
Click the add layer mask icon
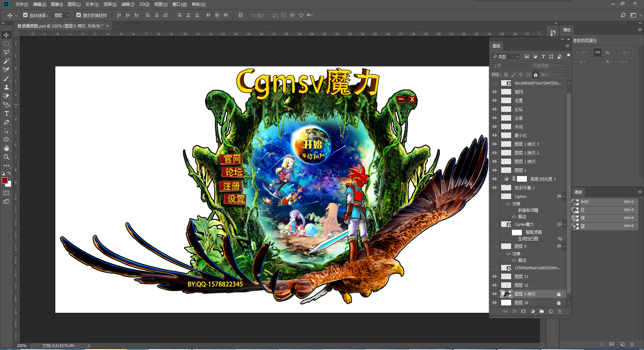(x=523, y=311)
